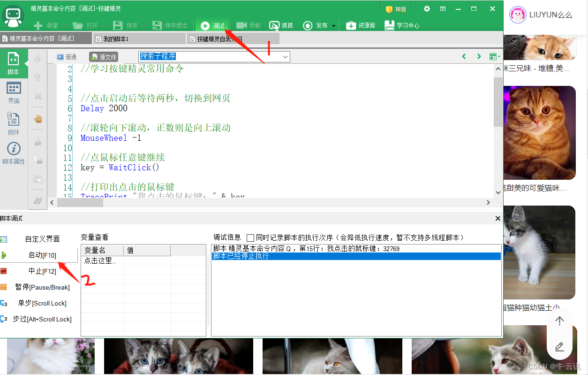The image size is (588, 375).
Task: Open the settings gear in title bar
Action: click(427, 9)
